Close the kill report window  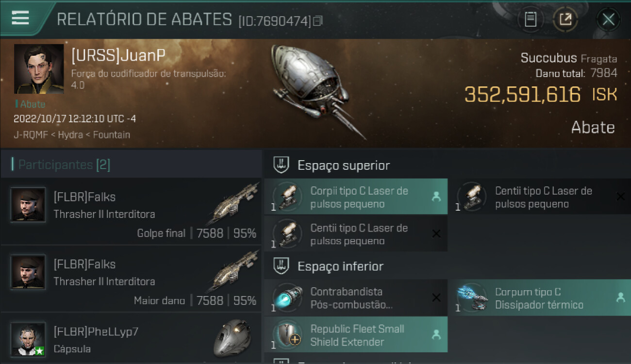pos(608,19)
